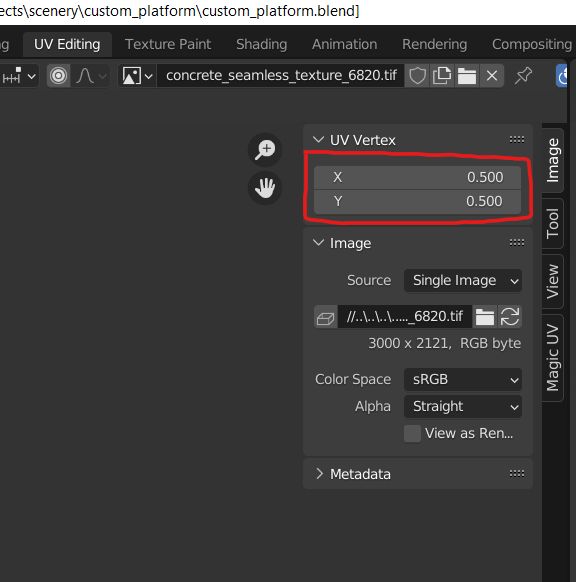This screenshot has width=576, height=582.
Task: Click the UV Vertex X value field
Action: click(418, 177)
